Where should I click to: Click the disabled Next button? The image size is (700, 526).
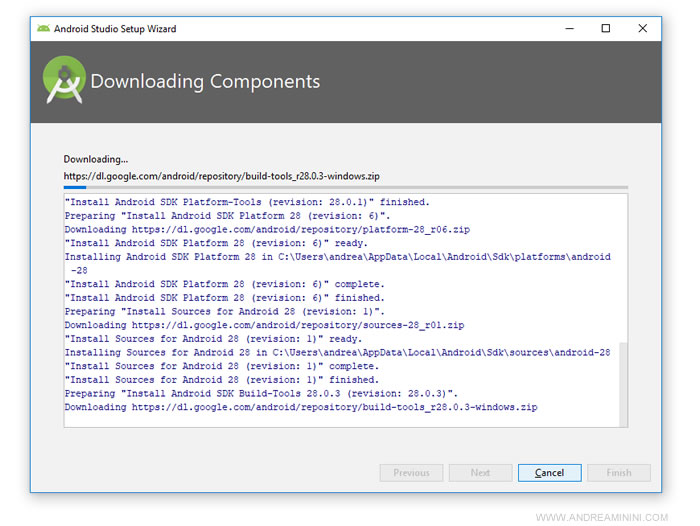tap(480, 472)
